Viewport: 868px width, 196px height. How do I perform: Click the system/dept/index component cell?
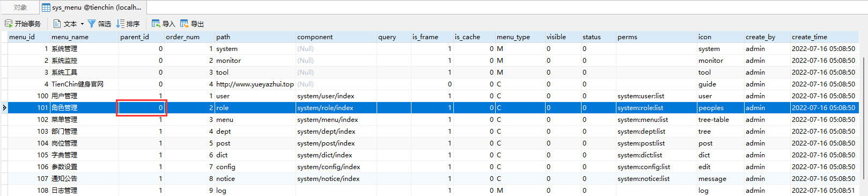(336, 132)
